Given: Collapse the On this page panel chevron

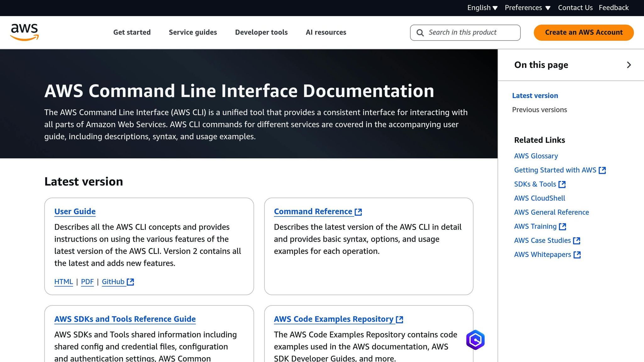Looking at the screenshot, I should pyautogui.click(x=629, y=65).
